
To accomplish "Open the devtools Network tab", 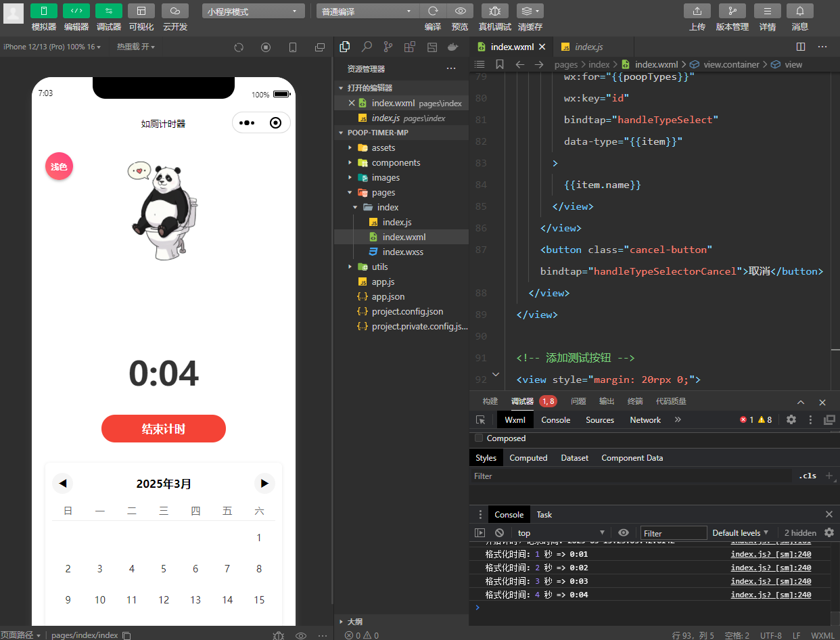I will point(645,420).
